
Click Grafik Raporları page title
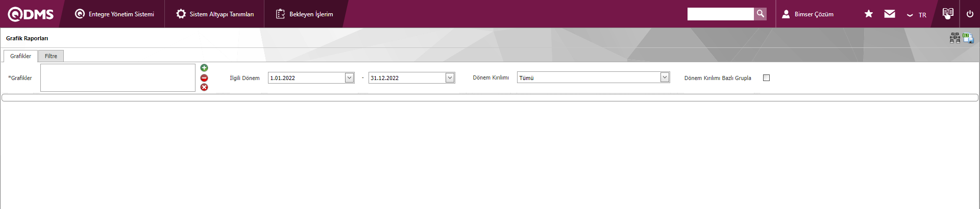(27, 38)
